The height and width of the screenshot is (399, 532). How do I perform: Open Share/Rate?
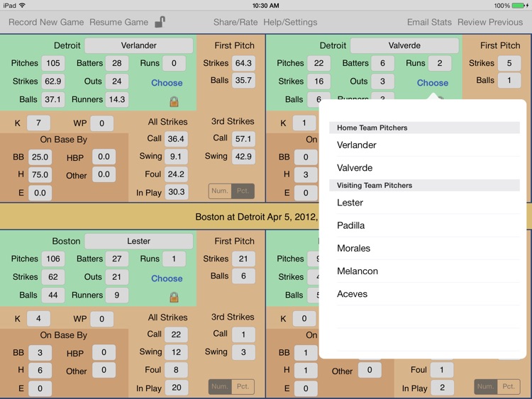pyautogui.click(x=235, y=22)
